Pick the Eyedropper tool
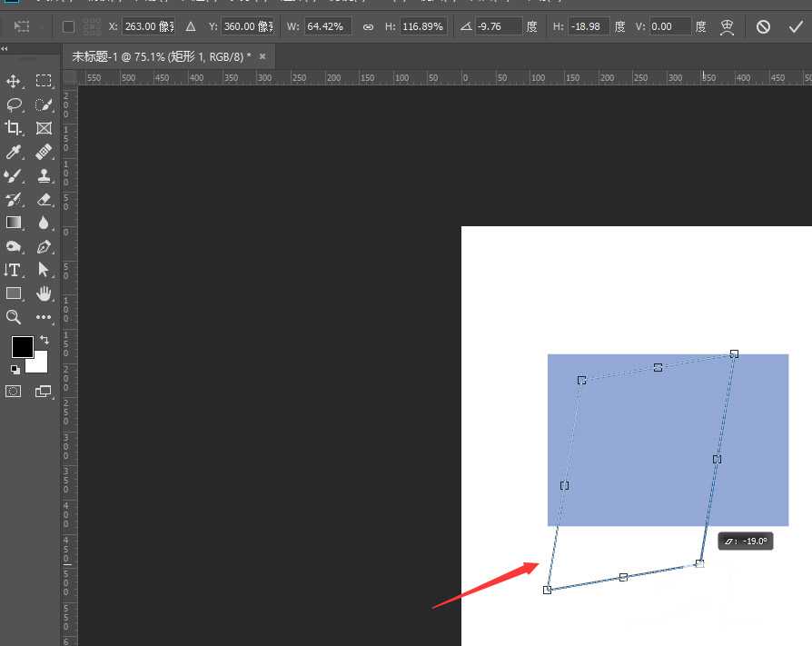 [14, 152]
